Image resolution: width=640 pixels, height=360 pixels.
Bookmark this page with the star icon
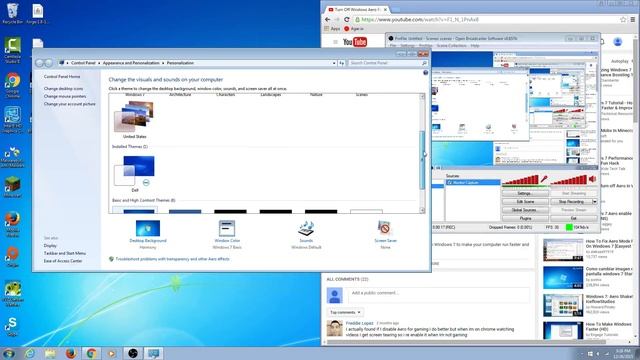tap(623, 19)
